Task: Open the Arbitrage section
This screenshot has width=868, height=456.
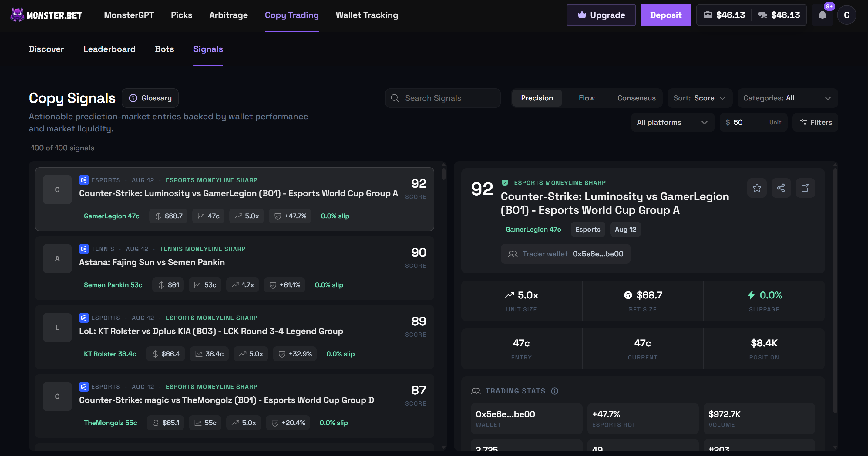Action: click(228, 15)
